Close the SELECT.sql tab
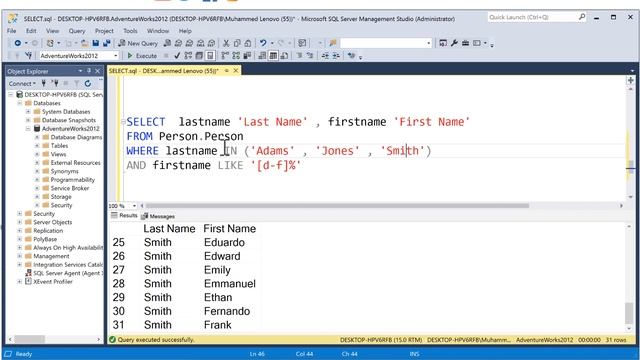 (236, 71)
